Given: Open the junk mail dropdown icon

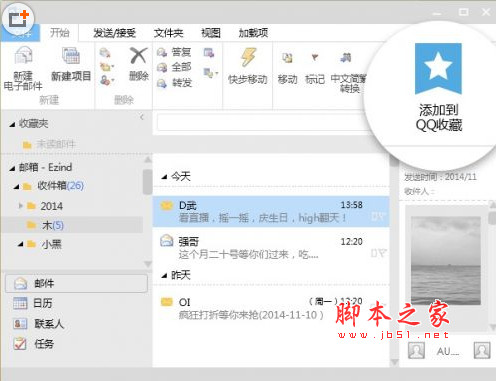Looking at the screenshot, I should [107, 80].
